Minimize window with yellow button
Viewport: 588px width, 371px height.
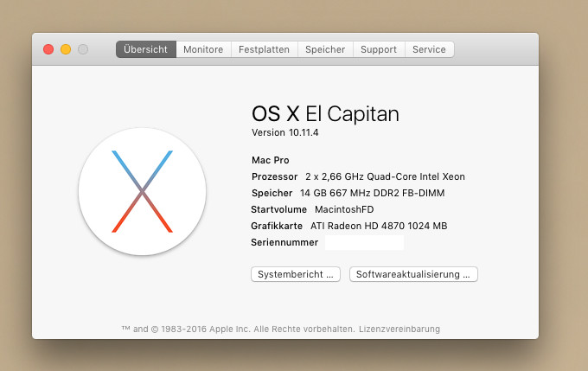point(66,49)
